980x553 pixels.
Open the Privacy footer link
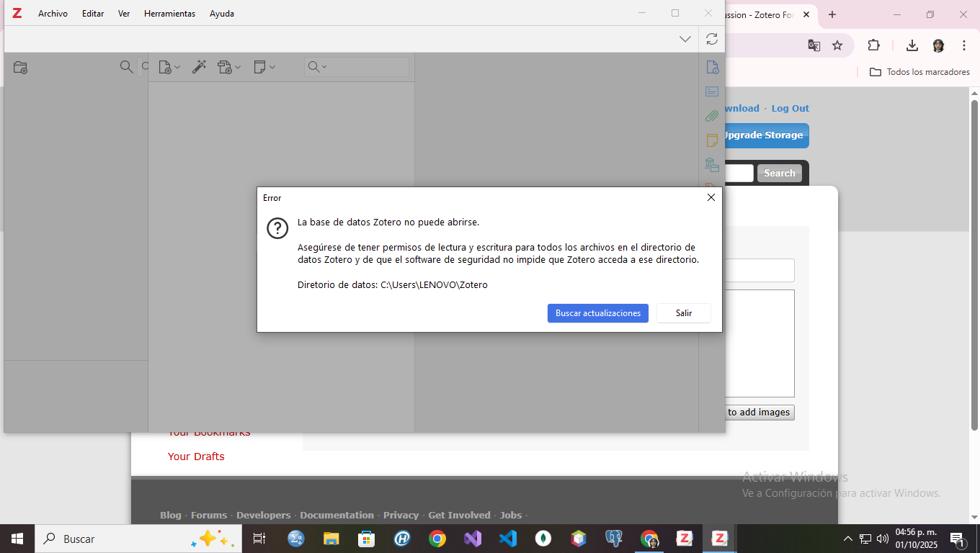[401, 515]
